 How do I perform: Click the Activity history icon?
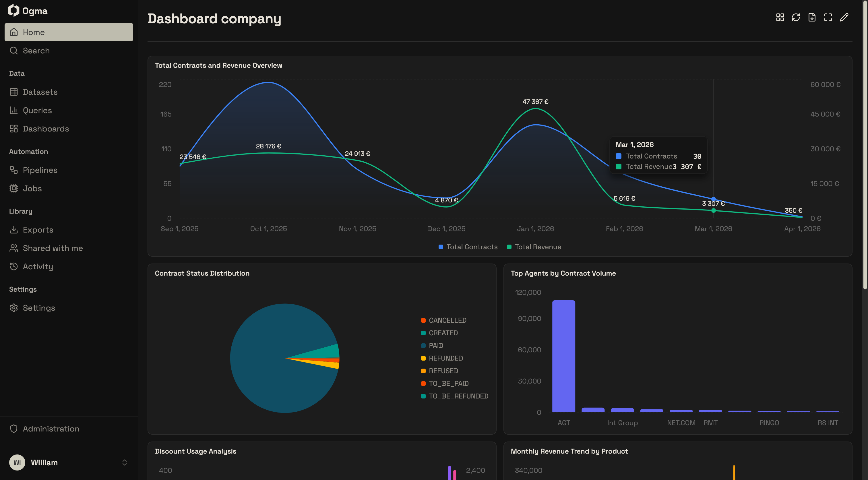13,266
